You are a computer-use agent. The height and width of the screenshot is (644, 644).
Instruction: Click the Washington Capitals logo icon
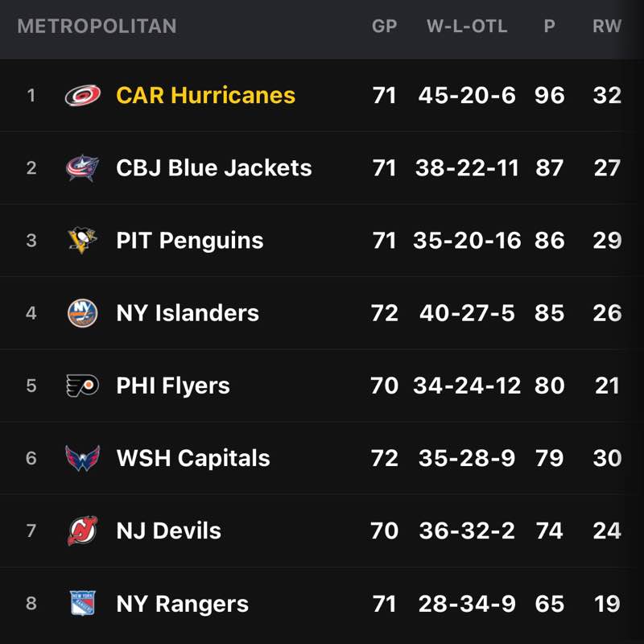coord(83,458)
